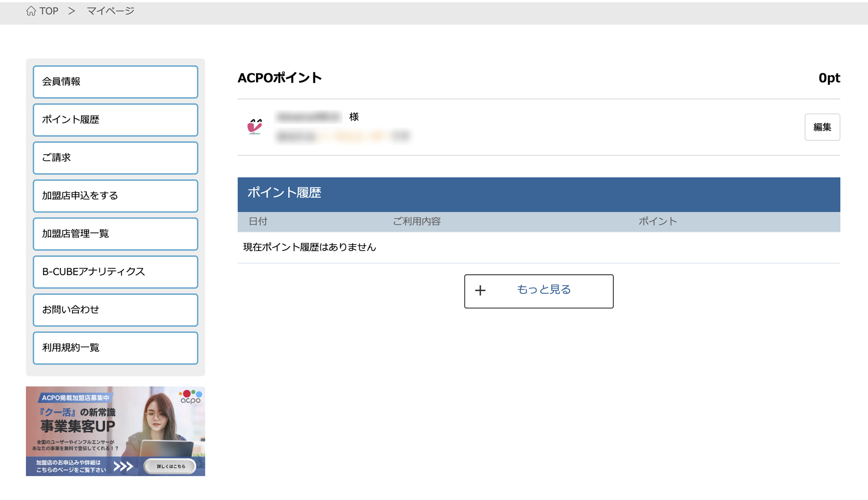Image resolution: width=868 pixels, height=500 pixels.
Task: Click the 様 honorific after user name
Action: [354, 117]
